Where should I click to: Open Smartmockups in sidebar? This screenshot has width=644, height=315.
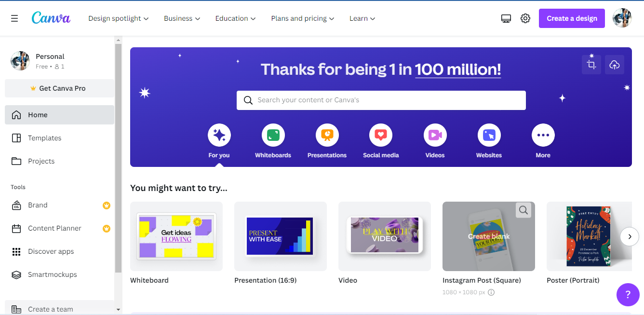(59, 275)
